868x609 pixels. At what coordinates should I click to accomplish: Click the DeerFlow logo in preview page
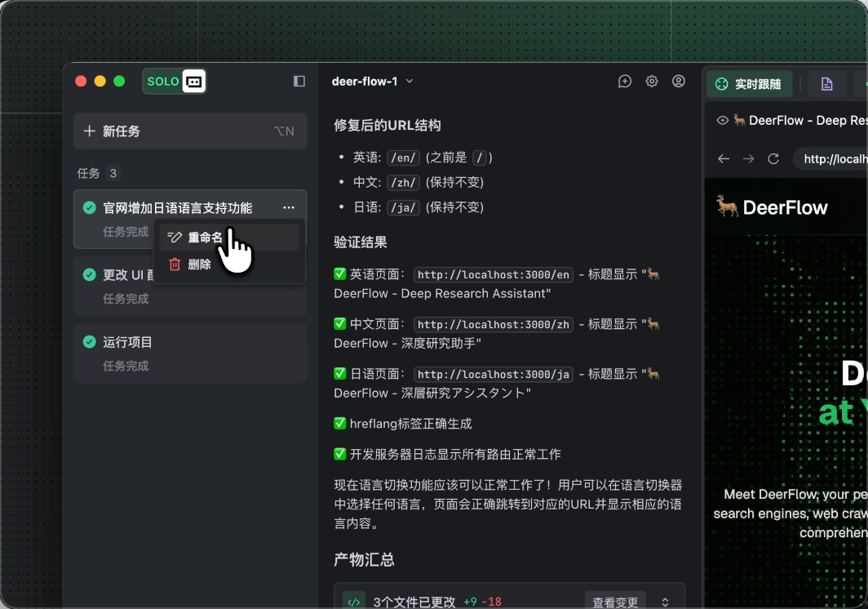(771, 207)
